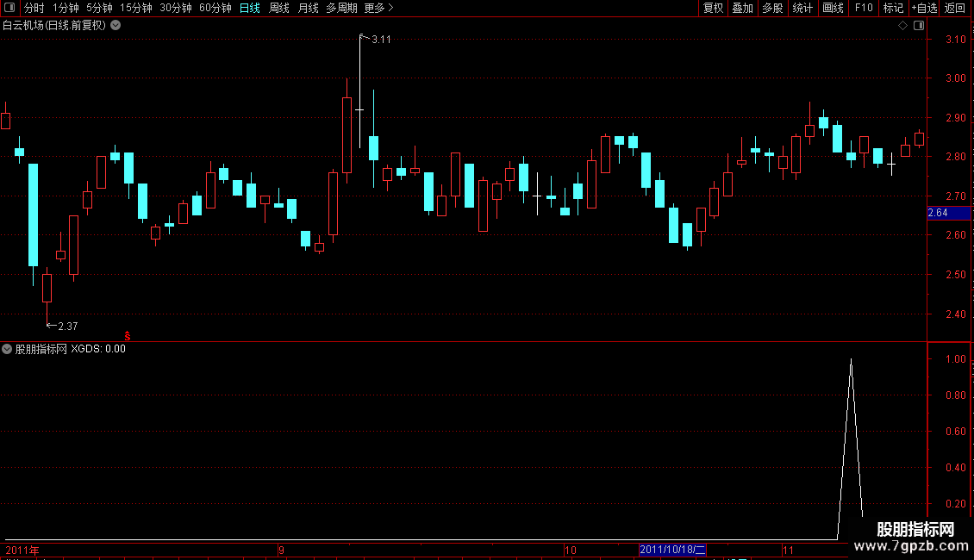Switch to 月线 monthly chart
The image size is (974, 560).
(x=308, y=8)
